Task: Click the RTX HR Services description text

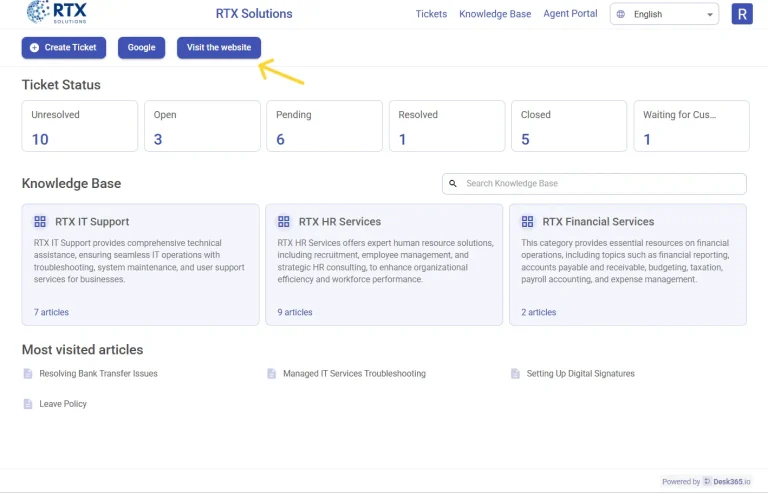Action: 385,261
